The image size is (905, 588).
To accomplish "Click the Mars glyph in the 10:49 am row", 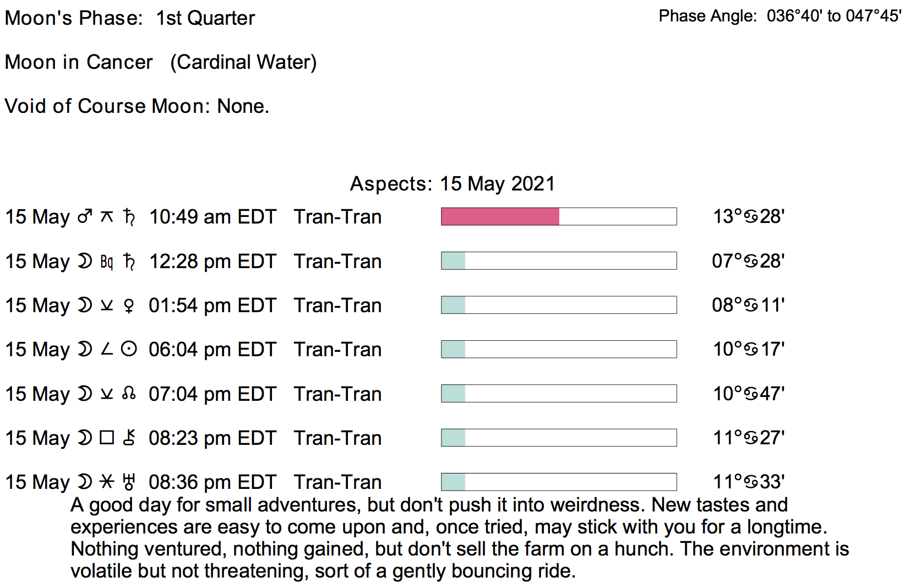I will click(x=85, y=217).
